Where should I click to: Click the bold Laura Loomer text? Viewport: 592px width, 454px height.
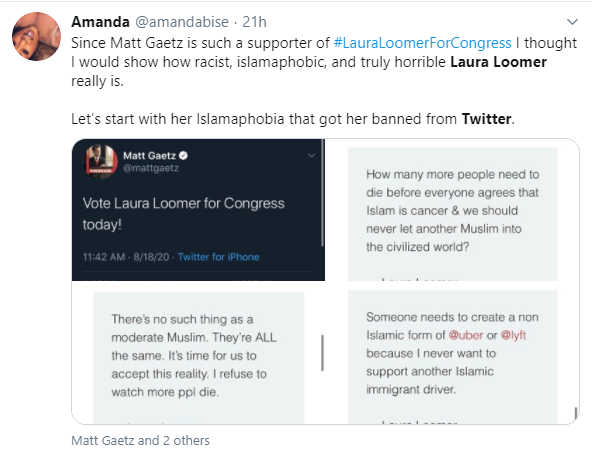click(x=498, y=62)
